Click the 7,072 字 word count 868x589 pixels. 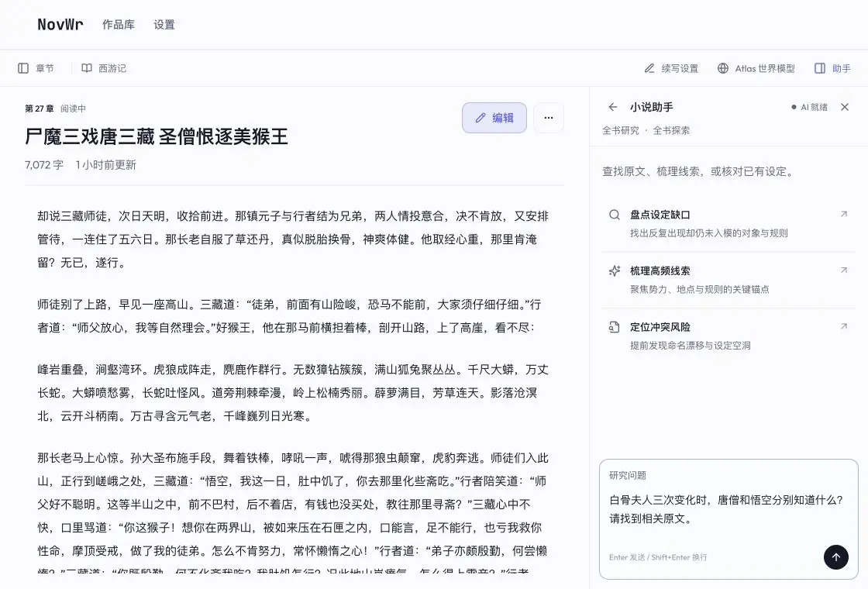44,165
